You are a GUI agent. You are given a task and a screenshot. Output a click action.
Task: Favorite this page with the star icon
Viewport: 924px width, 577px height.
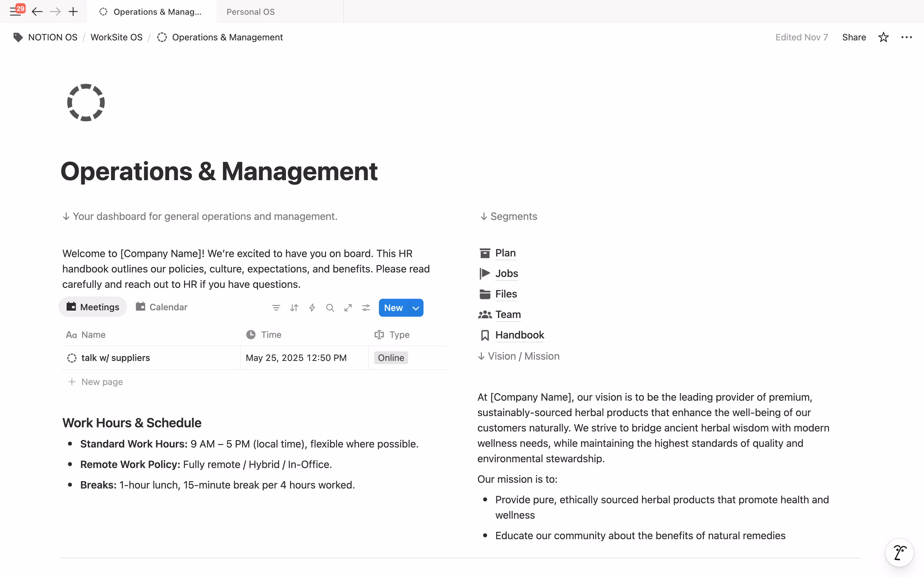click(x=883, y=37)
